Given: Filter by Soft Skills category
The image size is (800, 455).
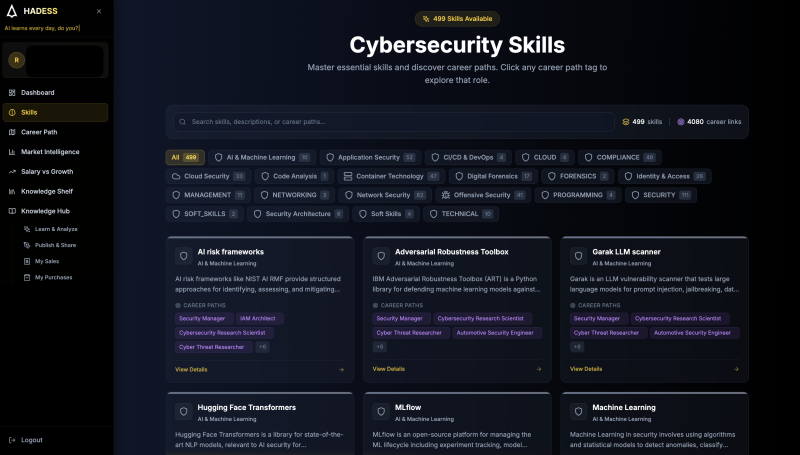Looking at the screenshot, I should (386, 214).
